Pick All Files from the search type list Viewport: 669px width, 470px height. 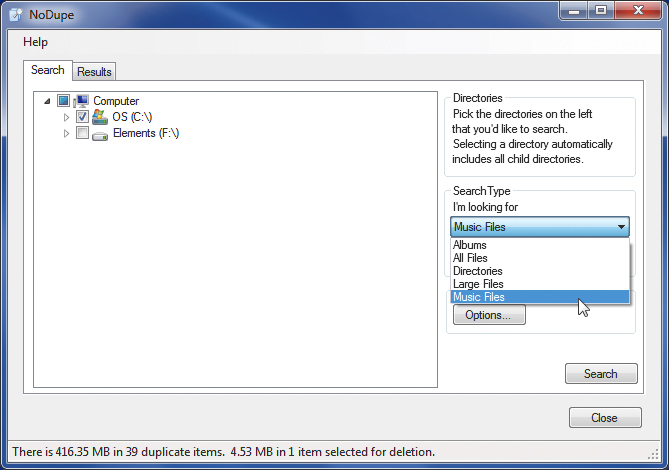click(x=471, y=258)
